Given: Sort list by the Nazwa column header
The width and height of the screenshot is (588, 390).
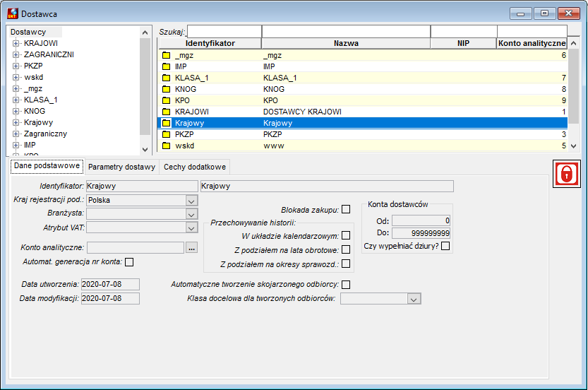Looking at the screenshot, I should [346, 43].
